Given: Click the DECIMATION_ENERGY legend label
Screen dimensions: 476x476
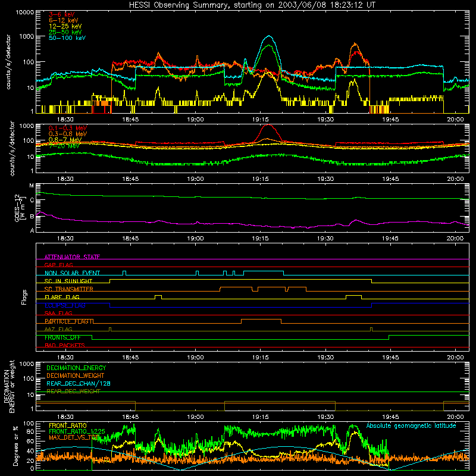Looking at the screenshot, I should tap(76, 368).
